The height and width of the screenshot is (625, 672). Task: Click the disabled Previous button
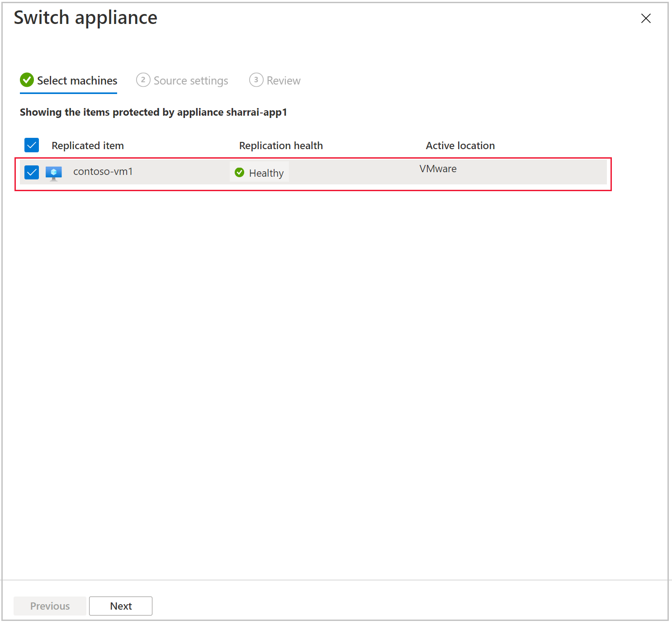tap(50, 606)
